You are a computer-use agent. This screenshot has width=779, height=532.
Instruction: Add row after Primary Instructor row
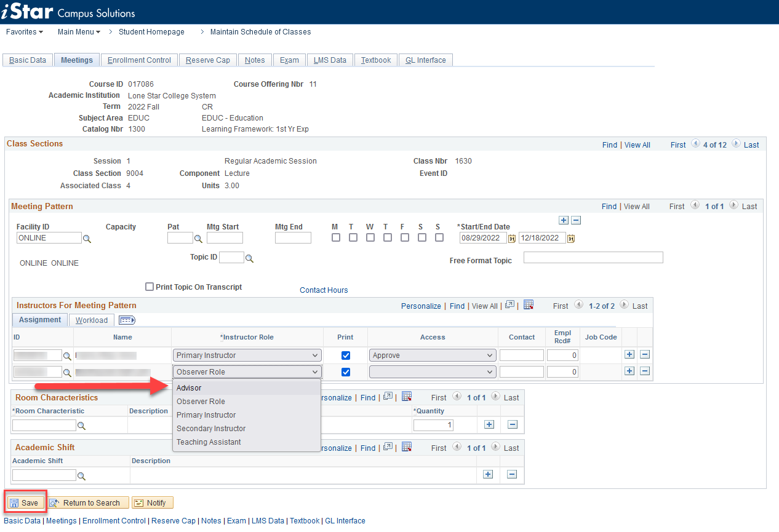pos(629,354)
